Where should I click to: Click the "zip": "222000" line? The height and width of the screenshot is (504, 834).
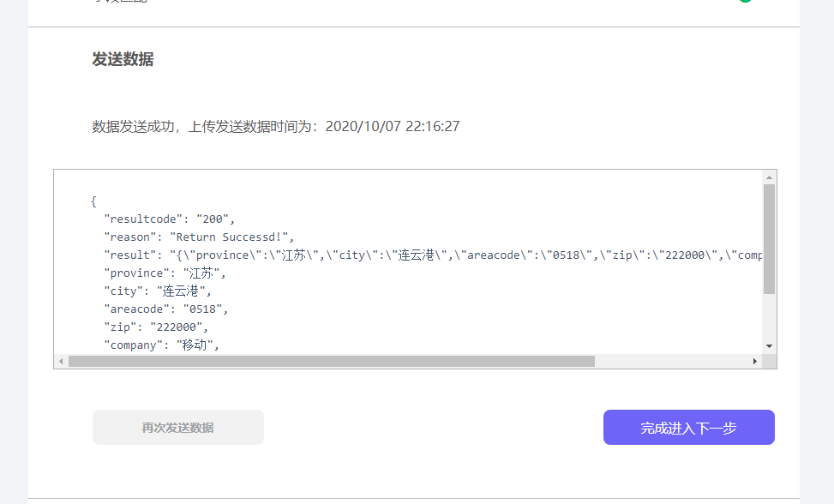156,327
